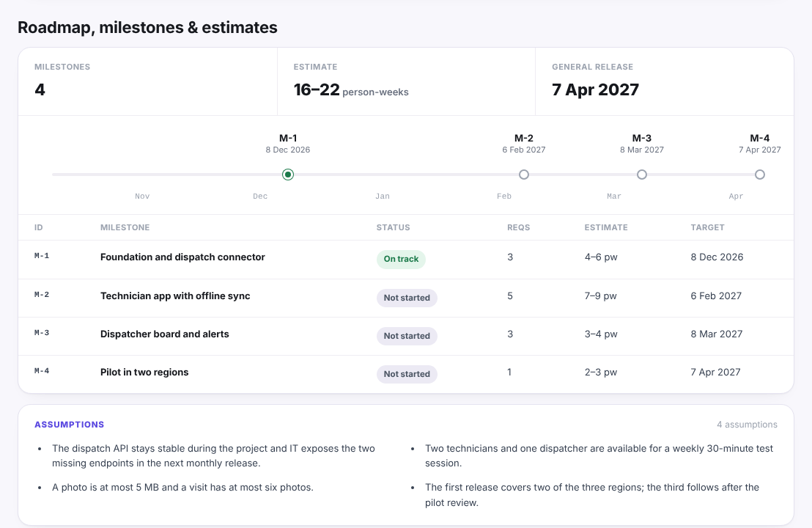Select 'Dispatcher board and alerts' milestone

(165, 334)
